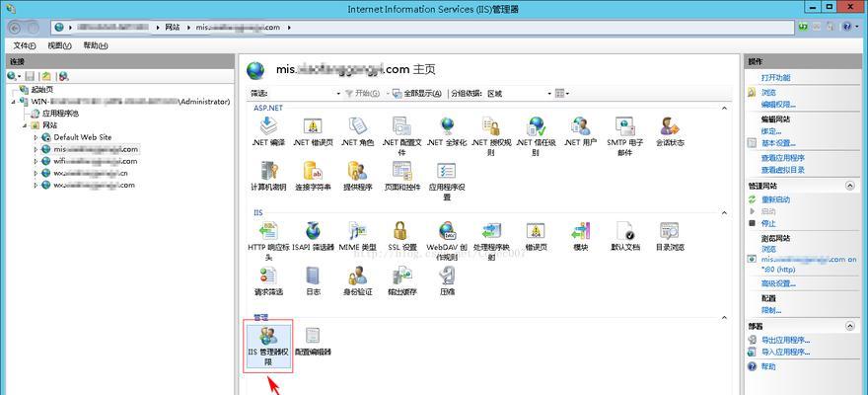Click 导出应用程序 link
The height and width of the screenshot is (395, 868).
(785, 340)
